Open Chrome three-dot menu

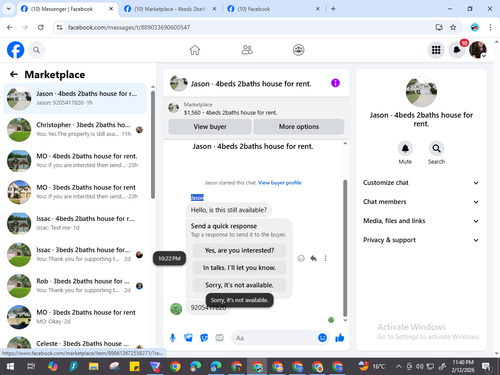click(490, 27)
